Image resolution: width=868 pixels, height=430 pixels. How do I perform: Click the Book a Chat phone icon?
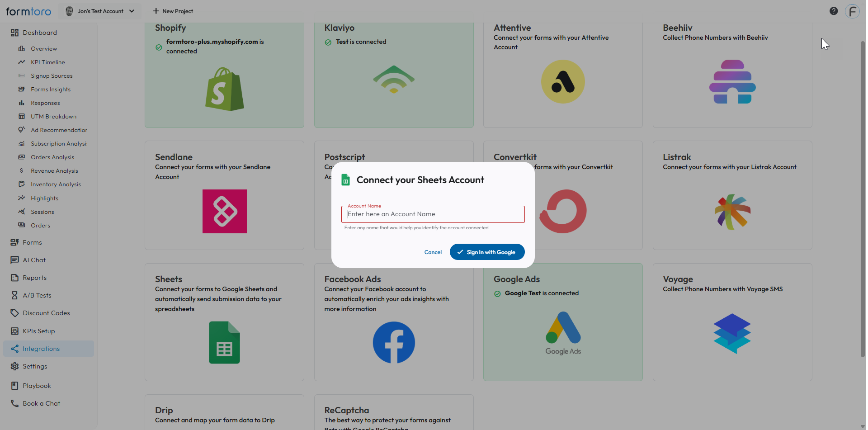14,403
